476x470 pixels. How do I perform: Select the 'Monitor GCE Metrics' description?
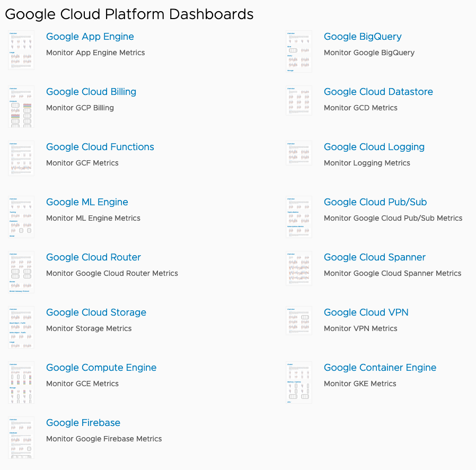82,384
